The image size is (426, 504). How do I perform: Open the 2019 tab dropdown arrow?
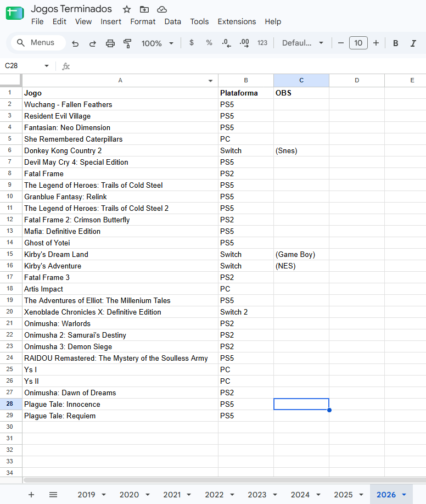[x=104, y=495]
